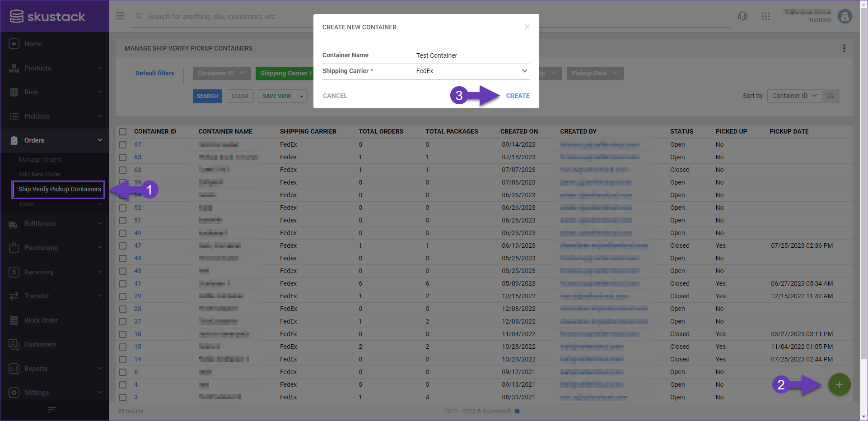This screenshot has height=421, width=868.
Task: Click the footer info icon
Action: (517, 411)
